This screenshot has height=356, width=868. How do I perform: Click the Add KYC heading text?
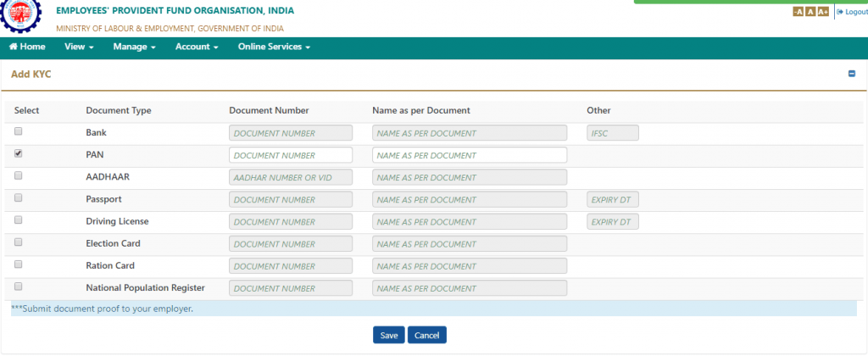pos(31,75)
